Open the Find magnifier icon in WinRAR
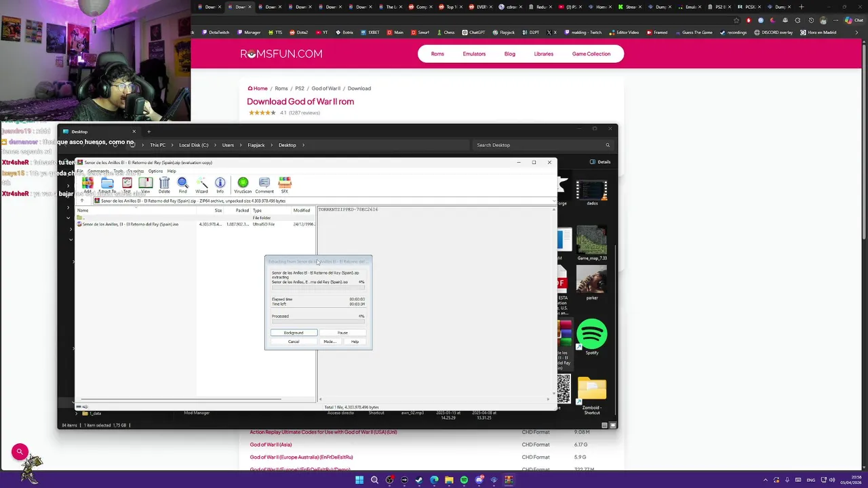 point(182,185)
